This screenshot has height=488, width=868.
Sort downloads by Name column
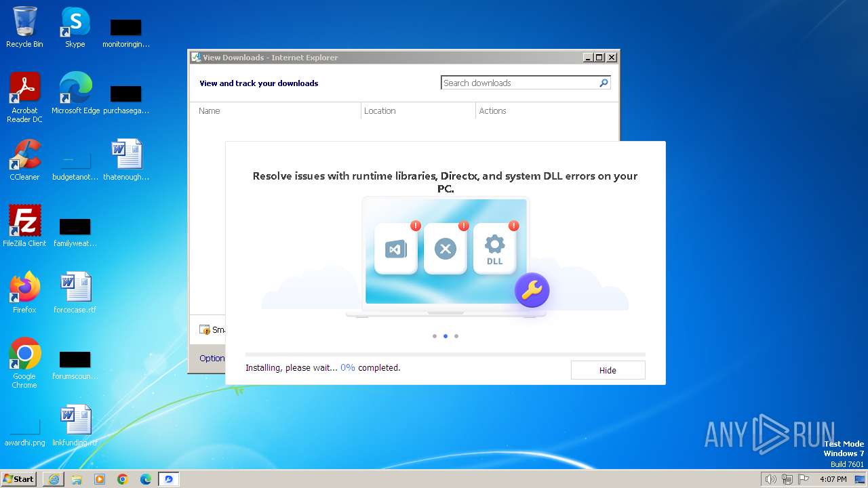[210, 110]
